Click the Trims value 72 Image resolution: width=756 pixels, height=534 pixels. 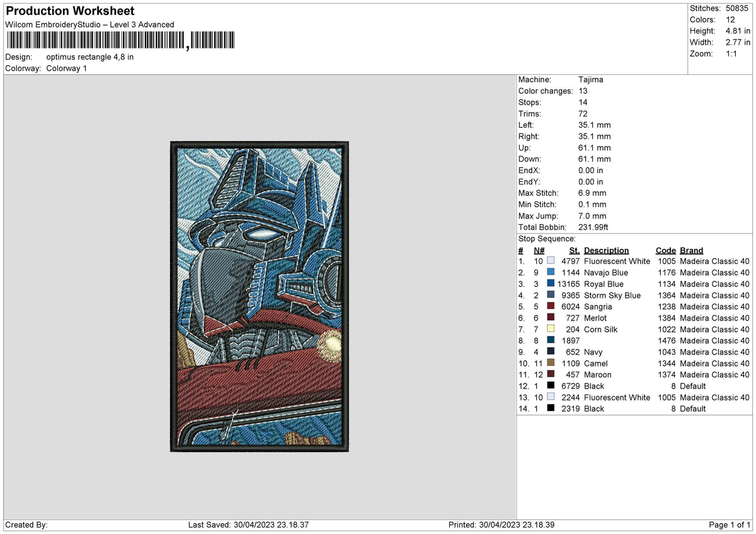pyautogui.click(x=583, y=113)
